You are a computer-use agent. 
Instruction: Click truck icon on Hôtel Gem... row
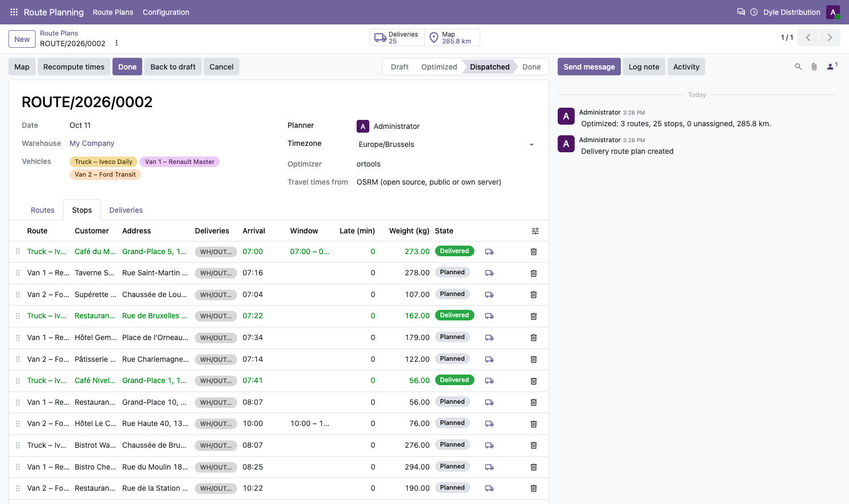point(489,337)
